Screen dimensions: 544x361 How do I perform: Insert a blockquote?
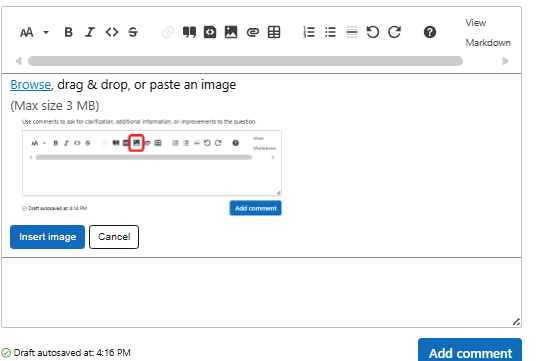189,32
